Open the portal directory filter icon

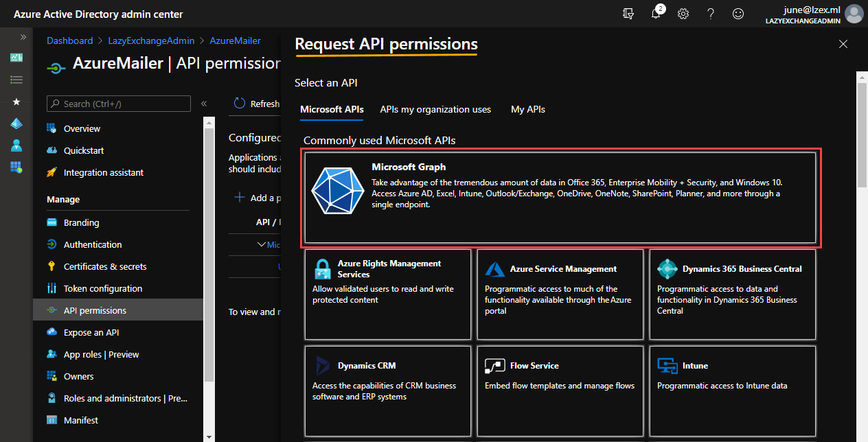628,14
